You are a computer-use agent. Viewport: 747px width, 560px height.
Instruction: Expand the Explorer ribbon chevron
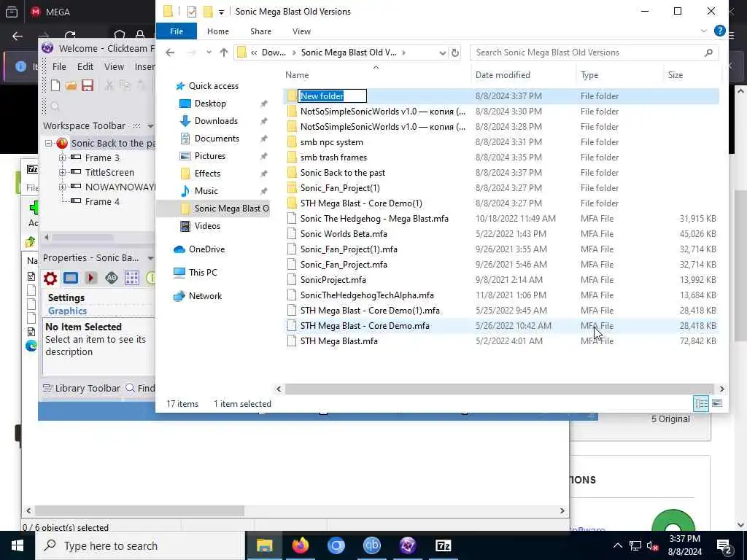click(x=704, y=31)
